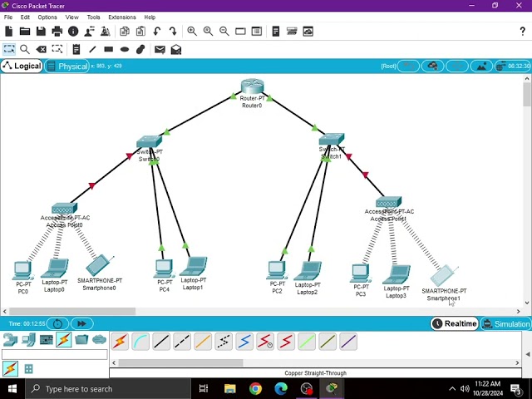Select the Automatically Choose Connection lightning cable
532x399 pixels.
coord(120,342)
